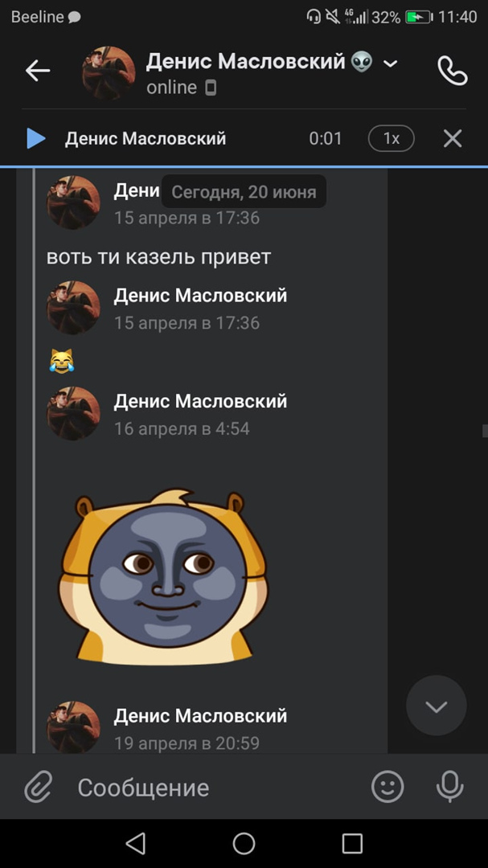Open the moon-face hamster sticker
The image size is (488, 868).
click(163, 576)
